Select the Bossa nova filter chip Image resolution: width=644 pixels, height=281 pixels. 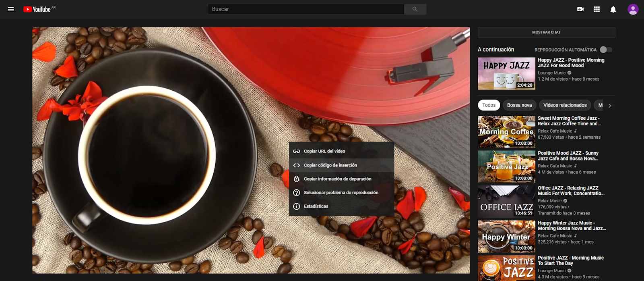click(x=519, y=105)
